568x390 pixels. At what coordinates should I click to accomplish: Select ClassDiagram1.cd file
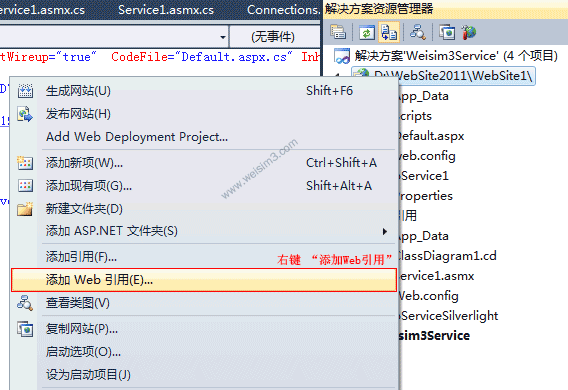pos(447,256)
